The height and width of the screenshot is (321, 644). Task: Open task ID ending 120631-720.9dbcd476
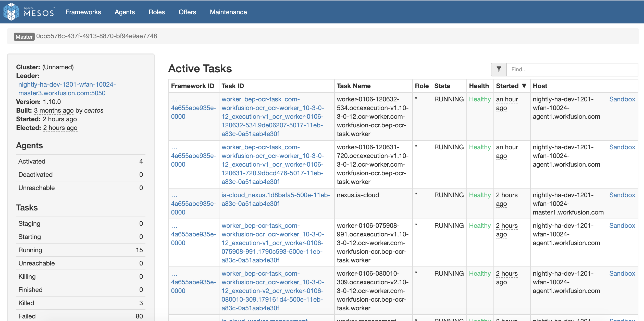273,164
